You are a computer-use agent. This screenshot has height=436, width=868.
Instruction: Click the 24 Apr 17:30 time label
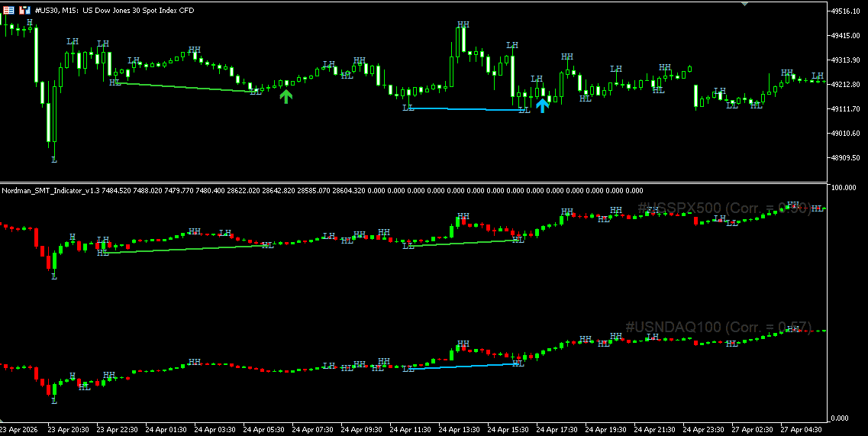click(x=556, y=429)
